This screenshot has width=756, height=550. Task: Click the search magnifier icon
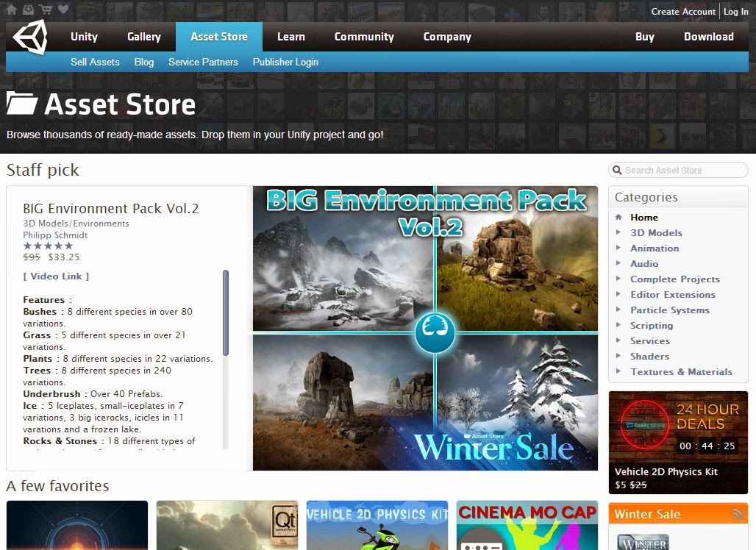[x=617, y=170]
